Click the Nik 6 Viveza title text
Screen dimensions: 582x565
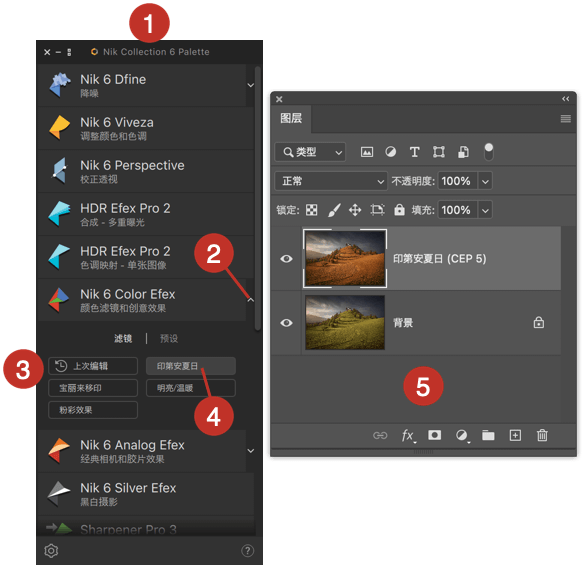[117, 123]
